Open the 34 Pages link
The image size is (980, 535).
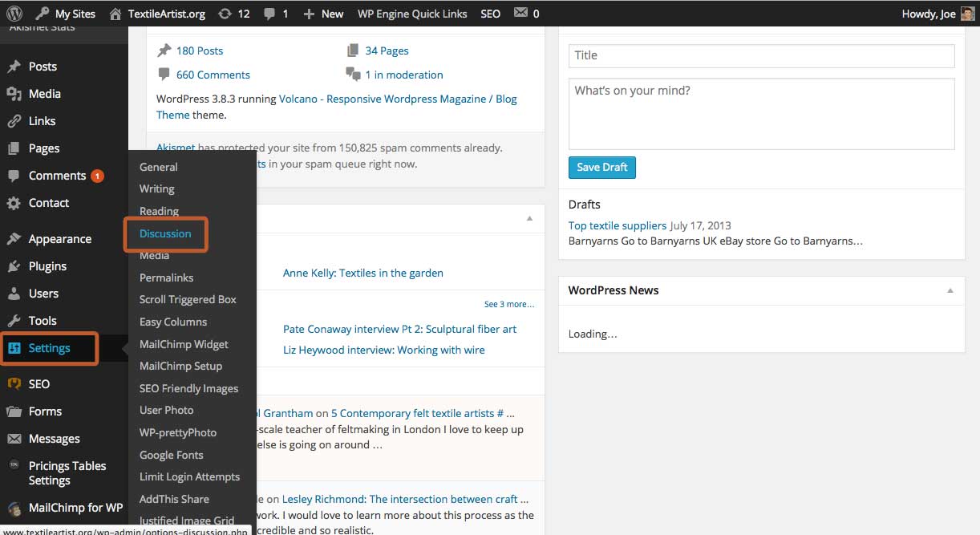tap(387, 51)
